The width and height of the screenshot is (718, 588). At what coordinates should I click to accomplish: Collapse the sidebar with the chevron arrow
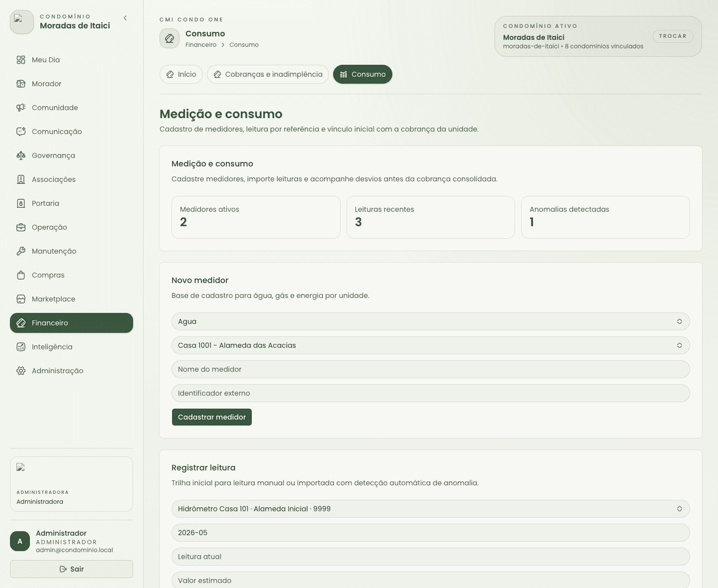125,18
